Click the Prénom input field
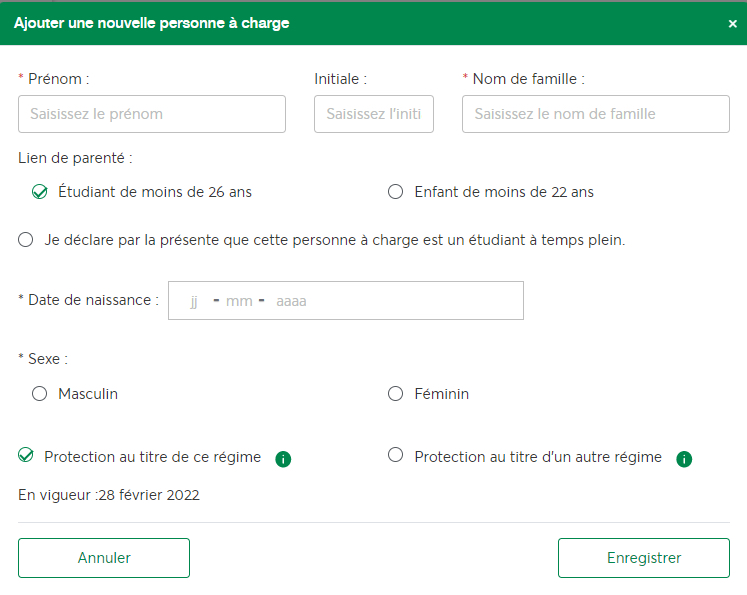 (152, 114)
